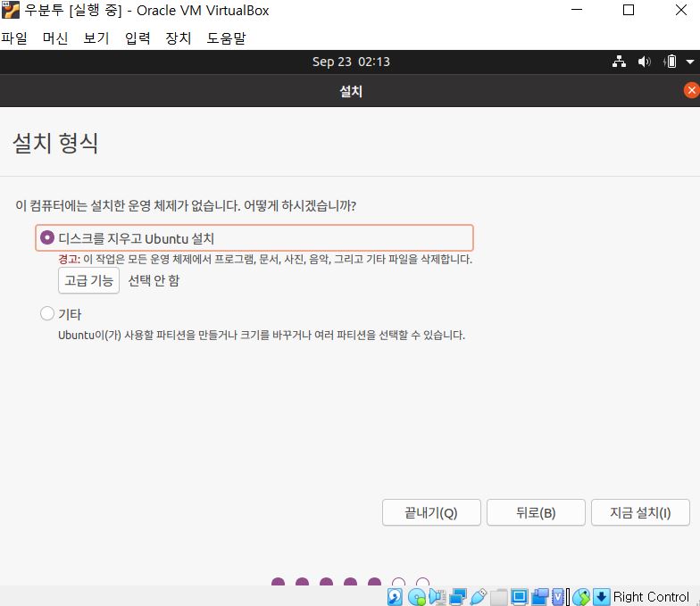The height and width of the screenshot is (606, 700).
Task: Click the Ubuntu volume speaker icon
Action: [644, 62]
